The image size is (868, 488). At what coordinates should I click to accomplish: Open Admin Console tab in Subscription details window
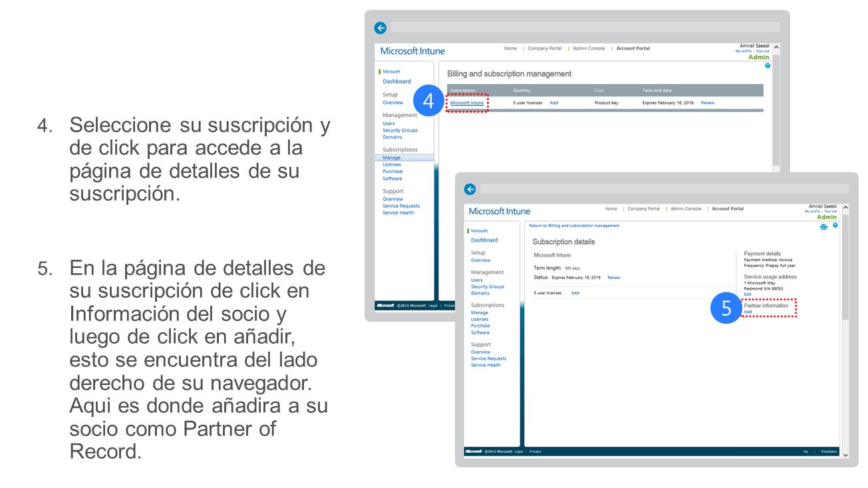point(686,209)
